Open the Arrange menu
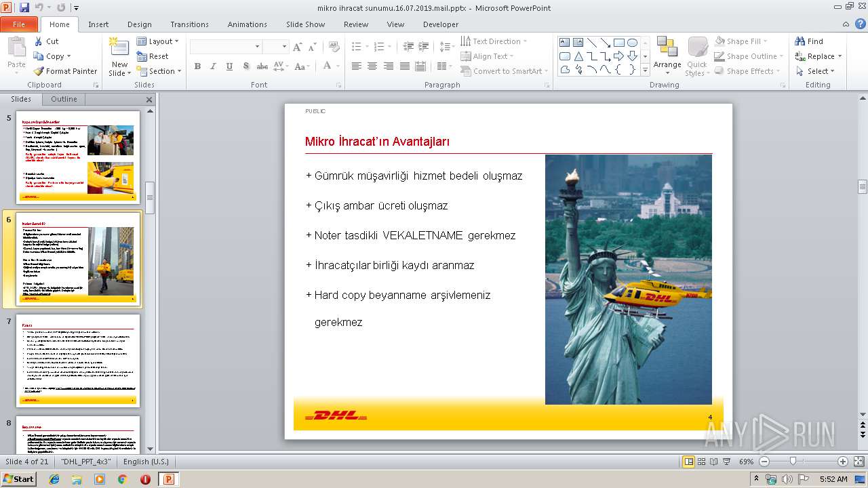This screenshot has height=488, width=868. [x=667, y=56]
